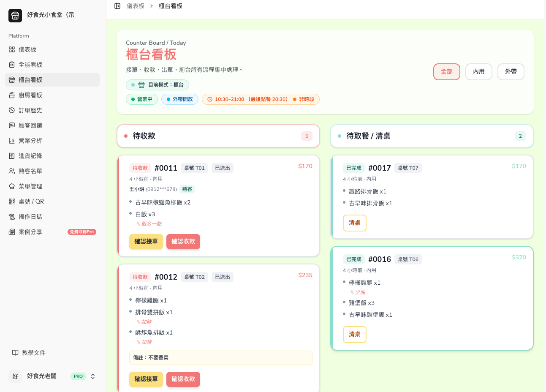Click the 外帶開放 status badge
The height and width of the screenshot is (392, 546).
(180, 99)
